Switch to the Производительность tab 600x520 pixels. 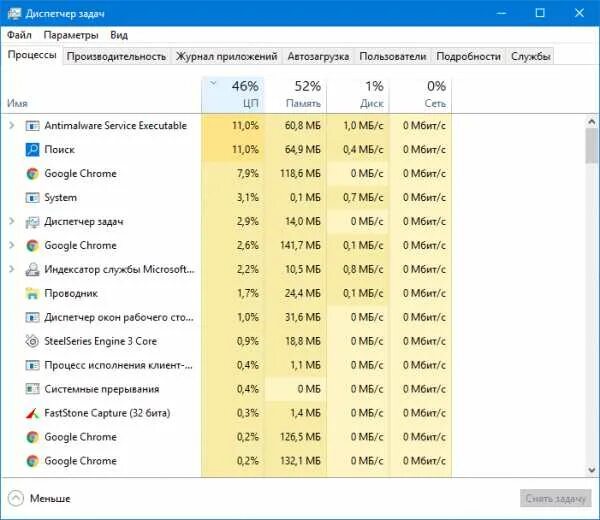point(116,57)
